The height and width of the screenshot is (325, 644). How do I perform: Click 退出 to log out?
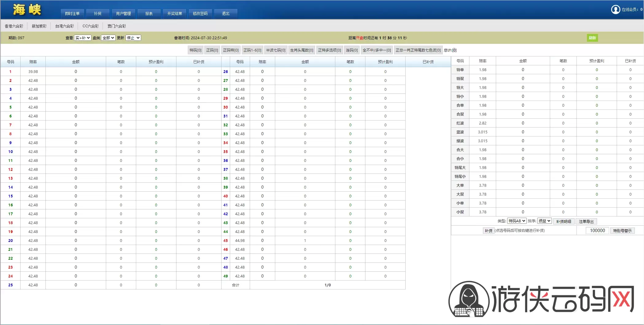pyautogui.click(x=226, y=13)
